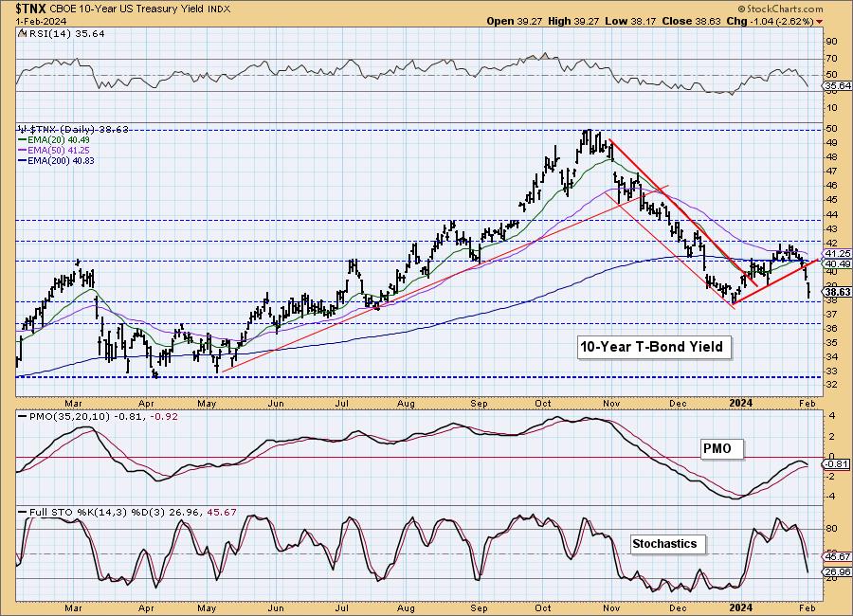Image resolution: width=853 pixels, height=616 pixels.
Task: Click the 40.49 price tag on right axis
Action: 837,263
